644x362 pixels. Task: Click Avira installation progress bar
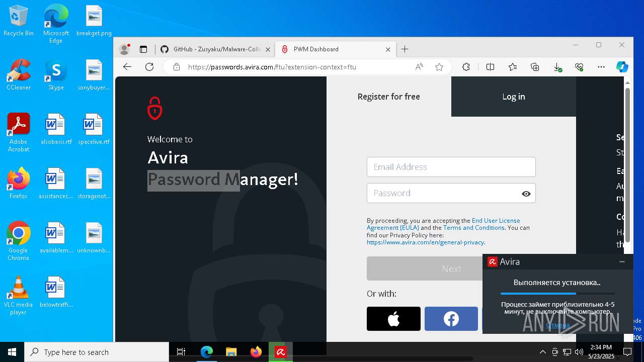point(557,294)
